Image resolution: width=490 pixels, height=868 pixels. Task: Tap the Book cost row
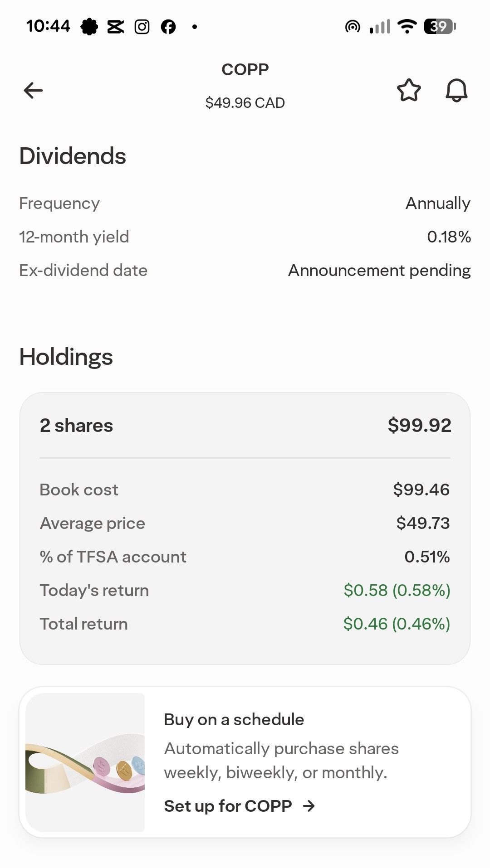click(x=245, y=490)
